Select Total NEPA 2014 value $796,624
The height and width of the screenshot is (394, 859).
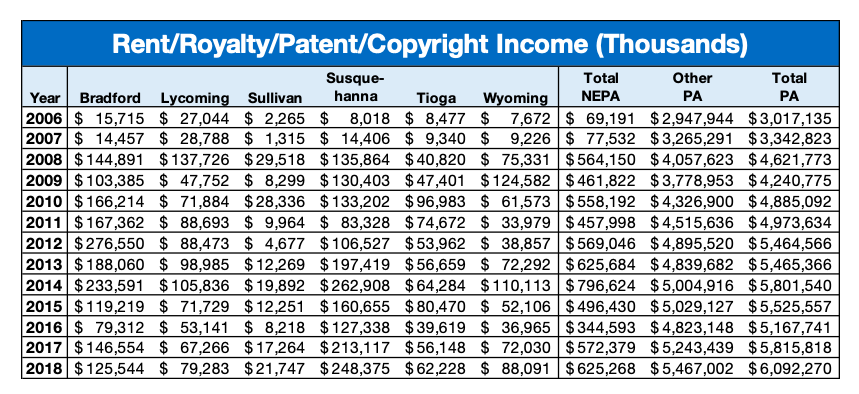[x=600, y=285]
